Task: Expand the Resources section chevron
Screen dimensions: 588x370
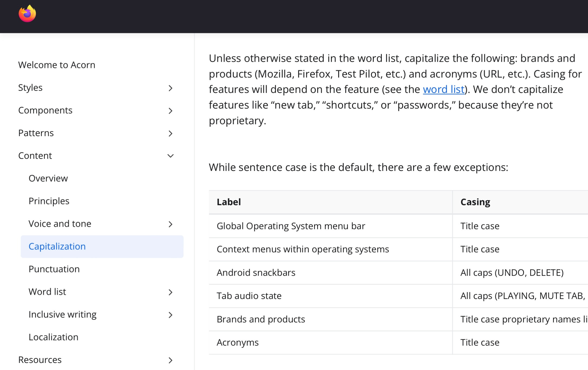Action: [170, 360]
